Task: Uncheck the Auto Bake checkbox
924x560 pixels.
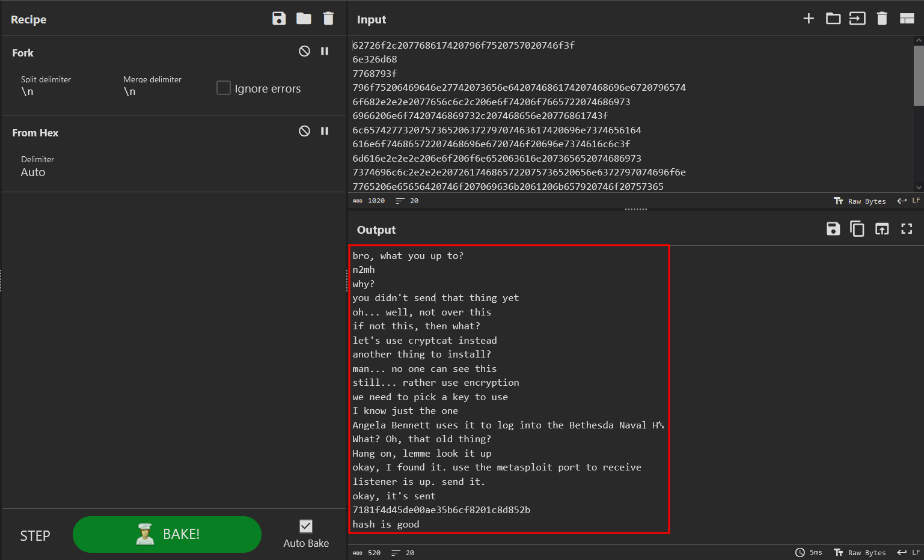Action: (x=306, y=526)
